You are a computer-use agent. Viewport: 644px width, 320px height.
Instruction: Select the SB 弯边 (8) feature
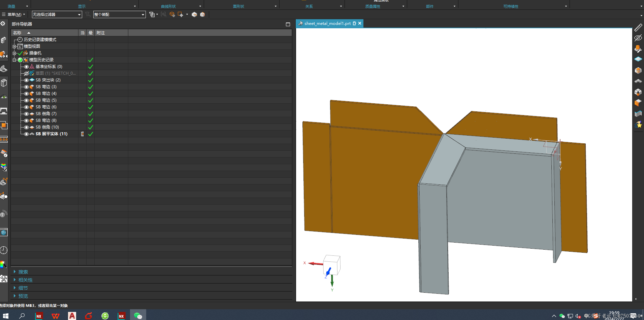pos(46,120)
